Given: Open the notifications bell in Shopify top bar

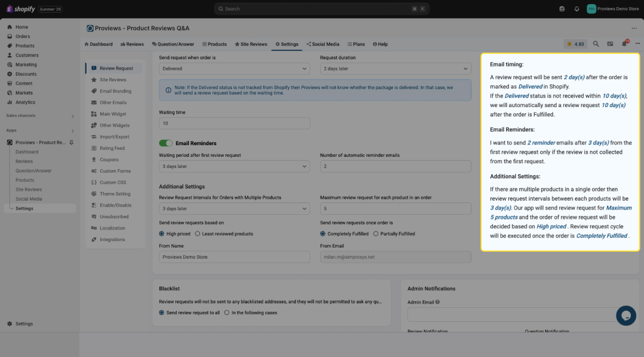Looking at the screenshot, I should pos(577,9).
